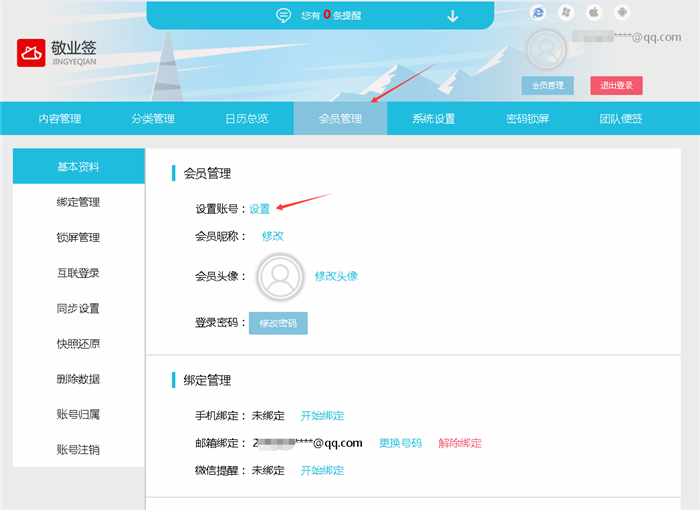
Task: Click the Android platform icon
Action: click(620, 13)
